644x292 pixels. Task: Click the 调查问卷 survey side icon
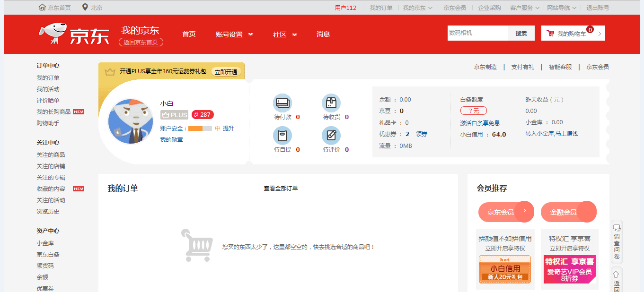pyautogui.click(x=617, y=242)
